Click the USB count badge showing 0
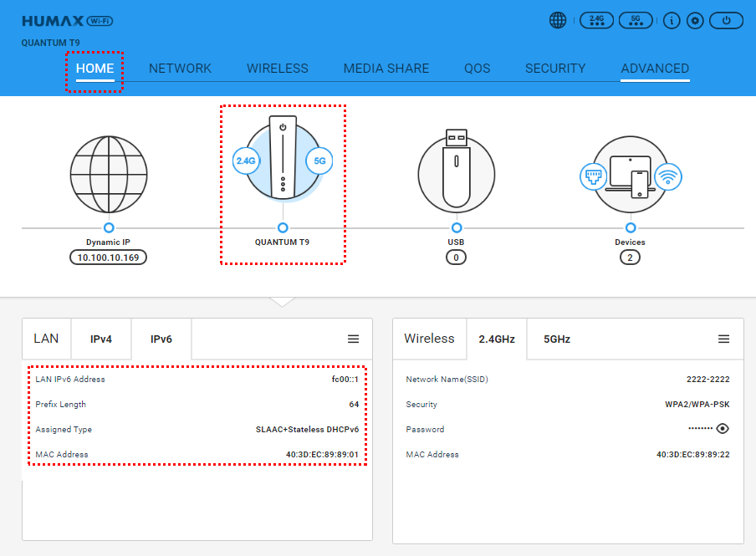Screen dimensions: 756x556 [x=456, y=258]
